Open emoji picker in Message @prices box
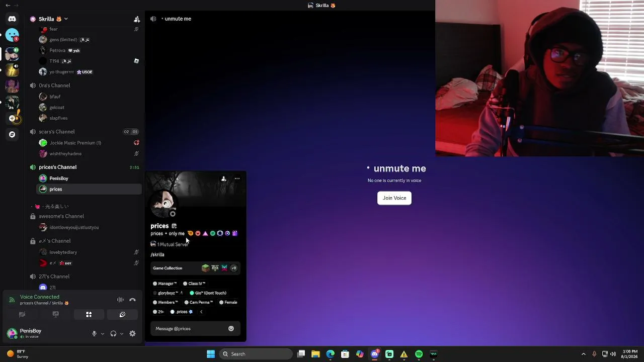Image resolution: width=644 pixels, height=362 pixels. (x=231, y=328)
